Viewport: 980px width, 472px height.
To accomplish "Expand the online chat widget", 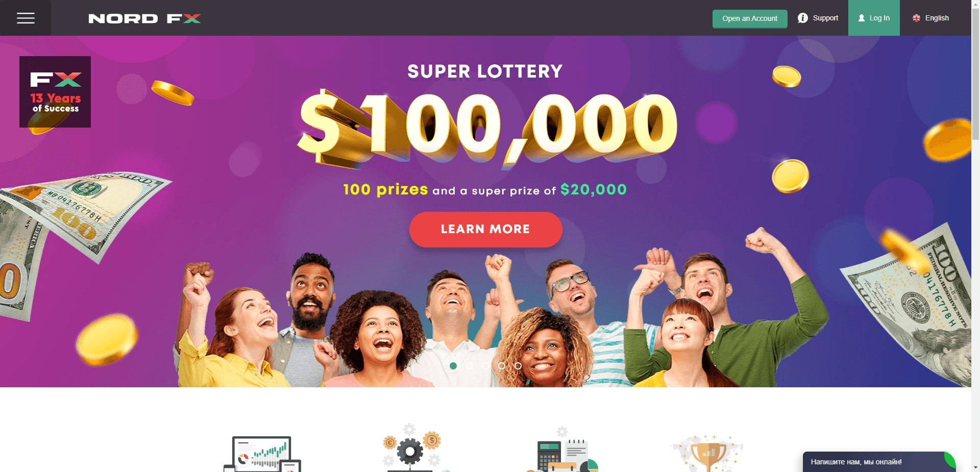I will tap(879, 462).
